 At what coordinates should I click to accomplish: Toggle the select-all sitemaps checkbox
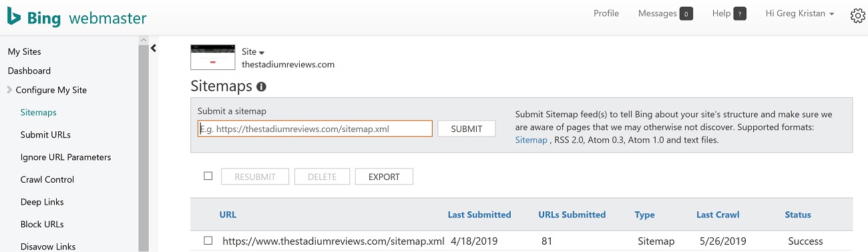208,176
